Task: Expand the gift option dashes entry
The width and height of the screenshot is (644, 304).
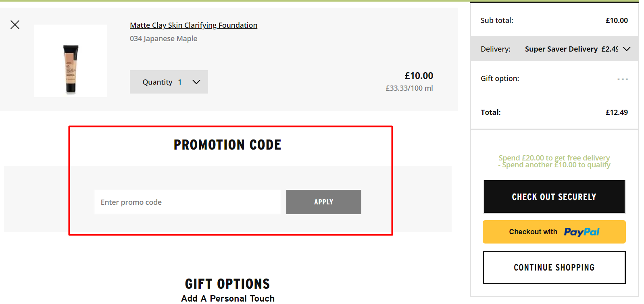Action: [623, 78]
